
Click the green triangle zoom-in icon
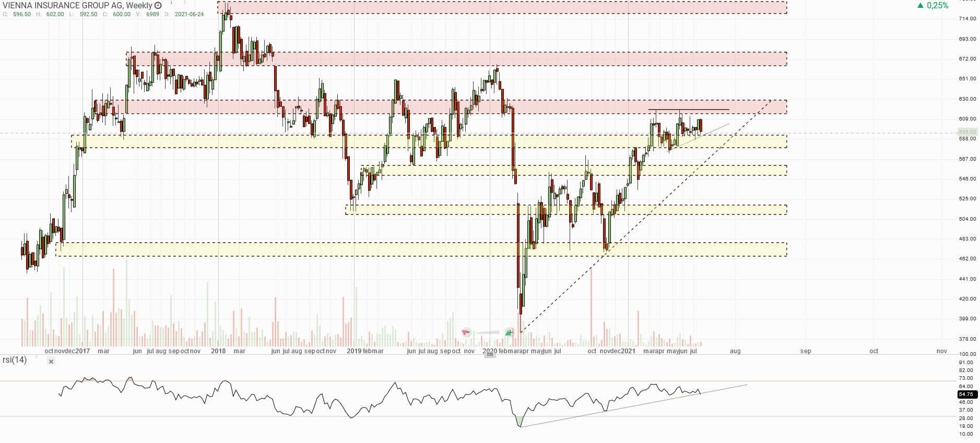click(509, 332)
